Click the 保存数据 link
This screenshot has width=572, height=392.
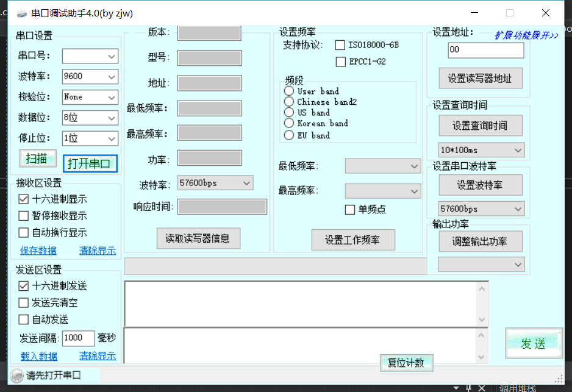[x=38, y=251]
